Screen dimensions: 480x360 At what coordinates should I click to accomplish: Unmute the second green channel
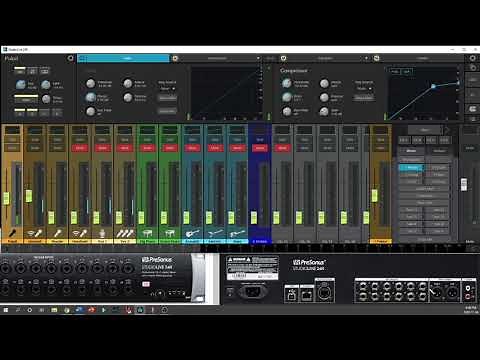point(170,148)
